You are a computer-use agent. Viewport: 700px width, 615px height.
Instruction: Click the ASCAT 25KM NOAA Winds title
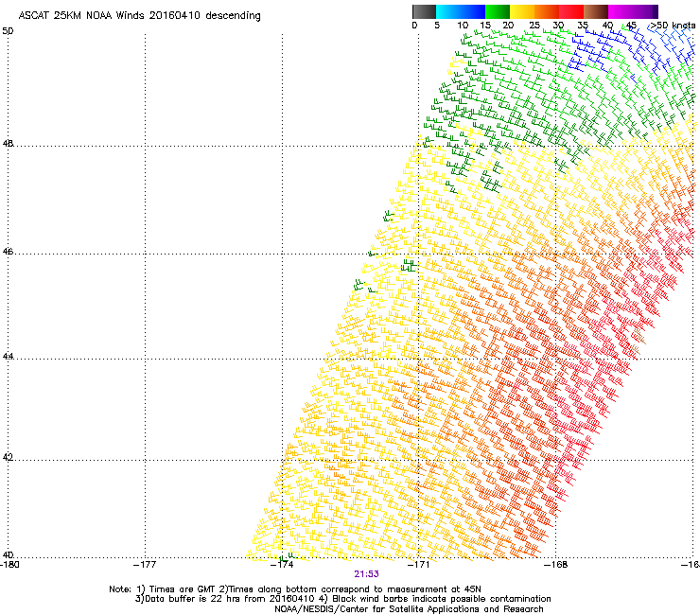[x=139, y=16]
